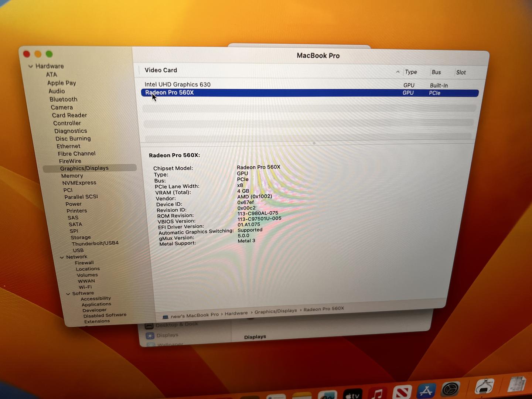
Task: Select Printers in the sidebar
Action: tap(77, 211)
